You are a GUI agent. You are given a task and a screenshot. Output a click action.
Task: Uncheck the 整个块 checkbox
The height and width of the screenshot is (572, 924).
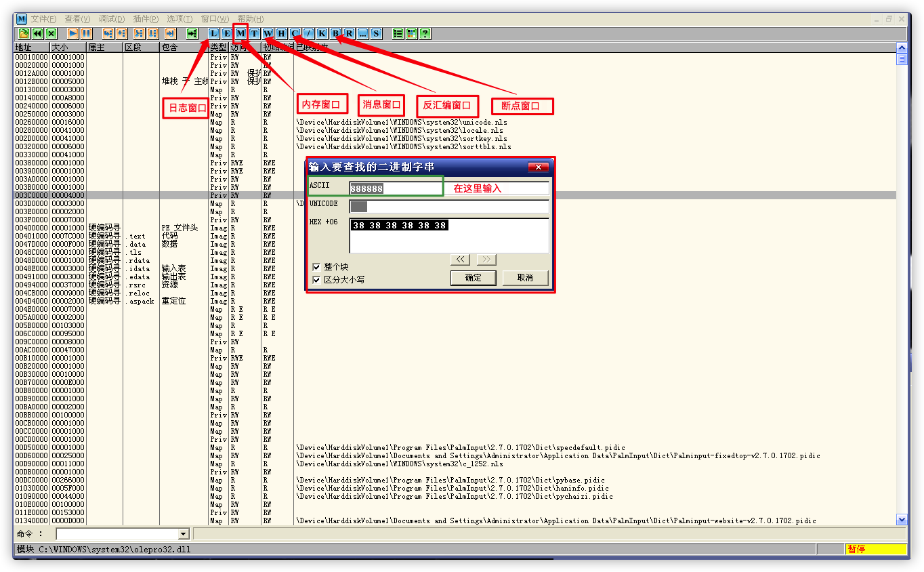pos(316,267)
